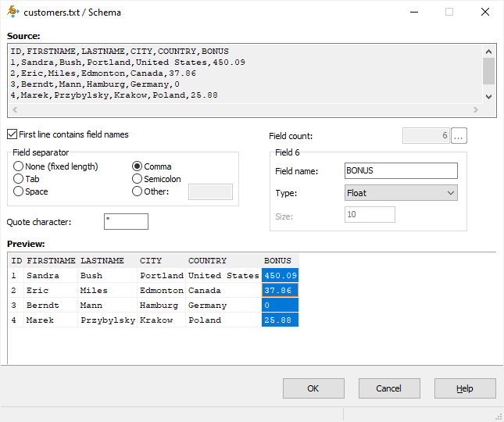
Task: Open the field count ellipsis button
Action: pyautogui.click(x=459, y=136)
